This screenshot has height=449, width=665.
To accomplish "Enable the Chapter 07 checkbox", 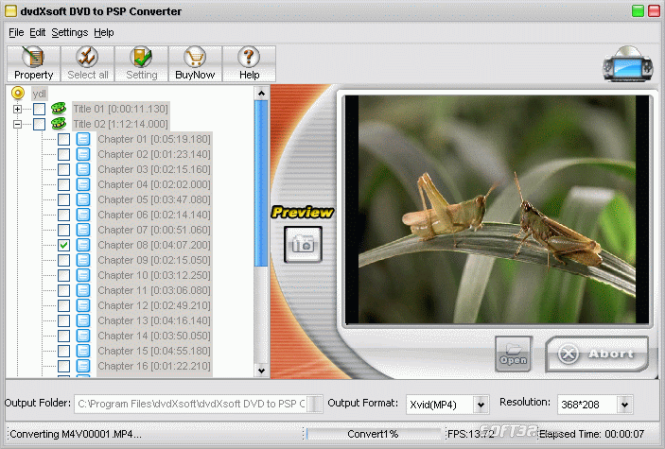I will (x=64, y=230).
